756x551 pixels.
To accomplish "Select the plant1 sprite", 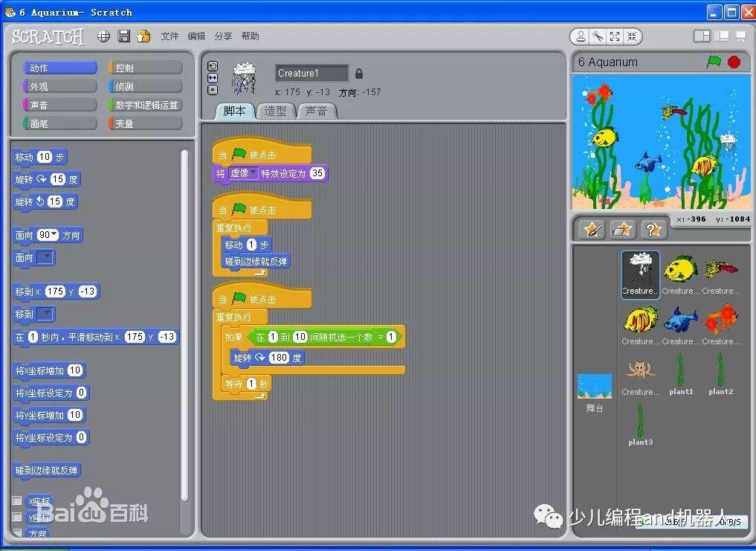I will click(x=680, y=375).
